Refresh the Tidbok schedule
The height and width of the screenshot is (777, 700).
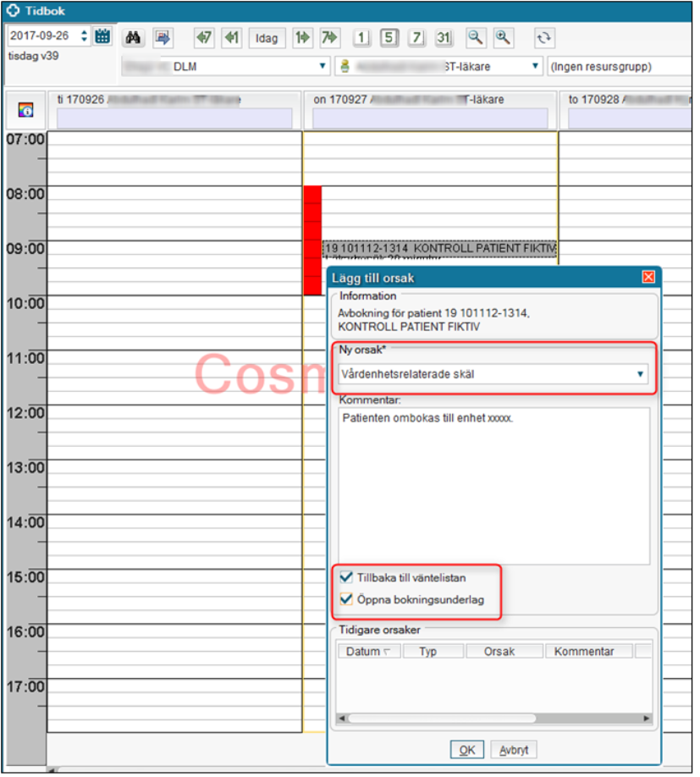pyautogui.click(x=544, y=37)
